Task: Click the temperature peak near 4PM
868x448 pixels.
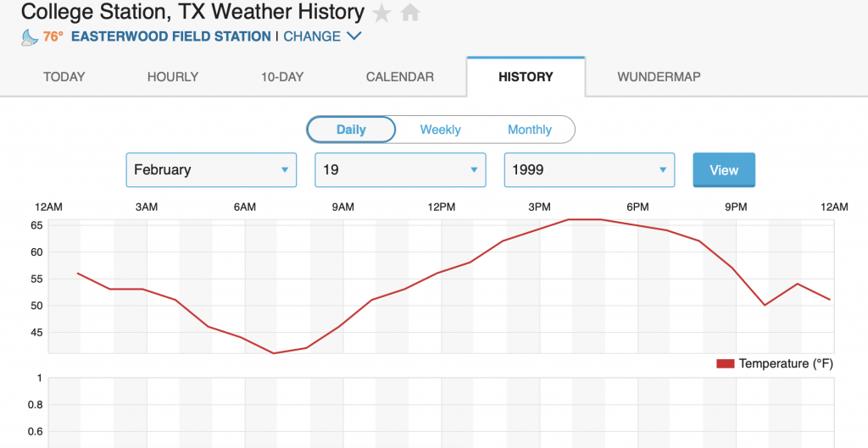Action: pos(569,219)
